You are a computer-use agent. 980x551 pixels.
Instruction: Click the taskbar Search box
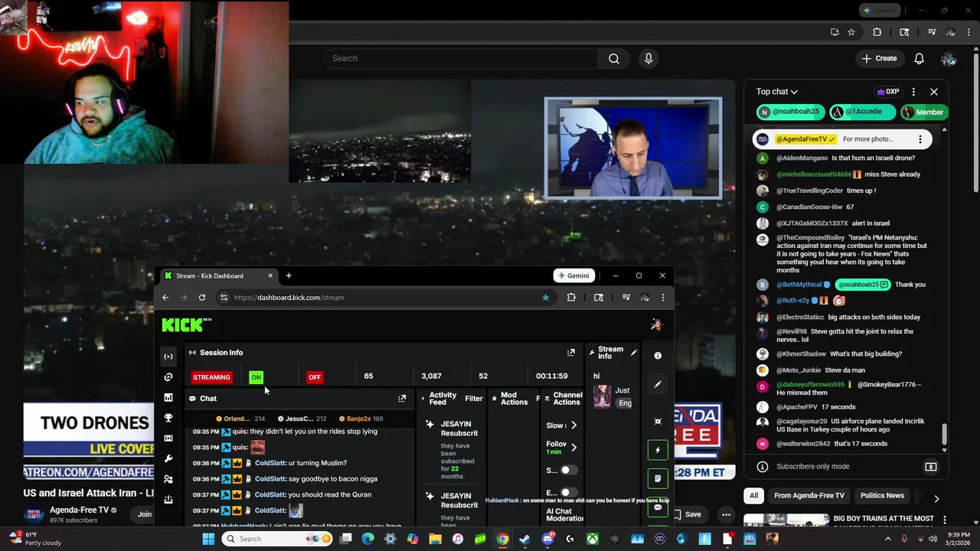point(277,539)
